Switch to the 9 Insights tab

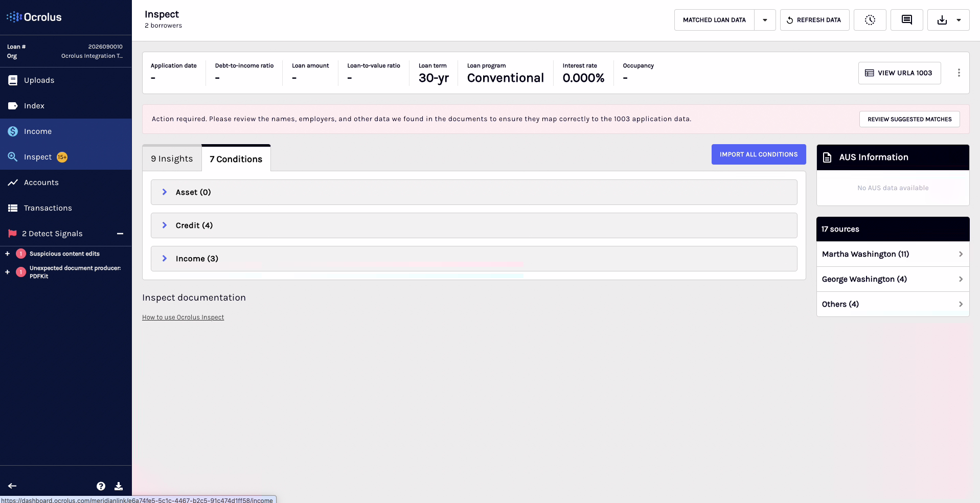[172, 158]
